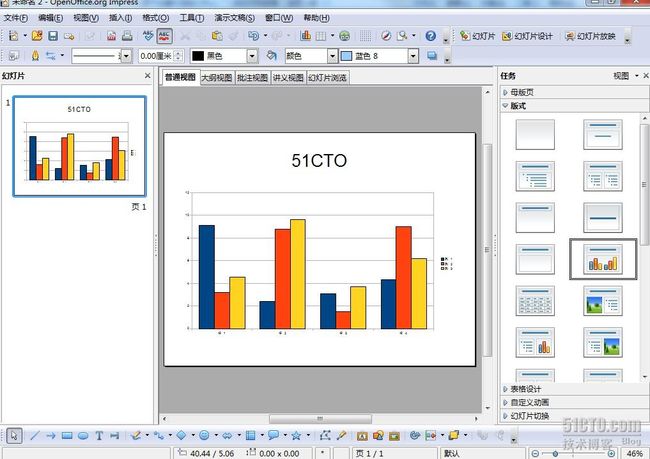The height and width of the screenshot is (459, 650).
Task: Select the 普通视图 tab
Action: [x=180, y=77]
